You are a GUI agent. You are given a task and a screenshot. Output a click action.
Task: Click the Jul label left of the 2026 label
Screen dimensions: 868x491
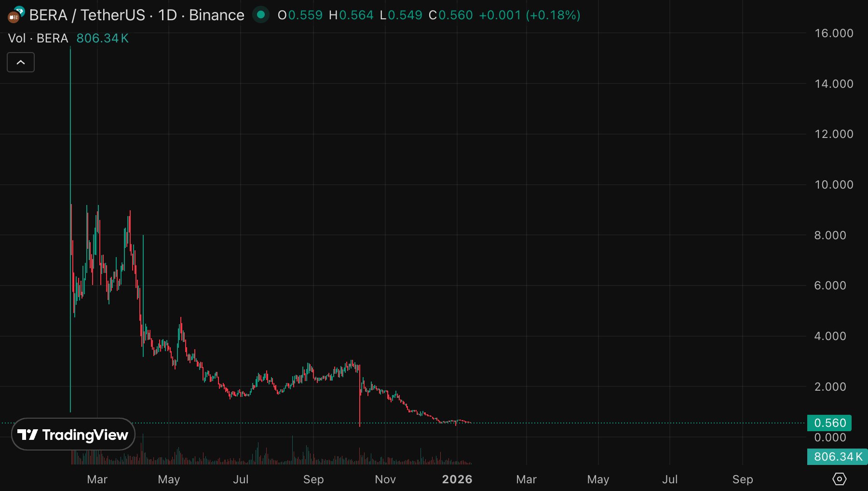tap(241, 479)
